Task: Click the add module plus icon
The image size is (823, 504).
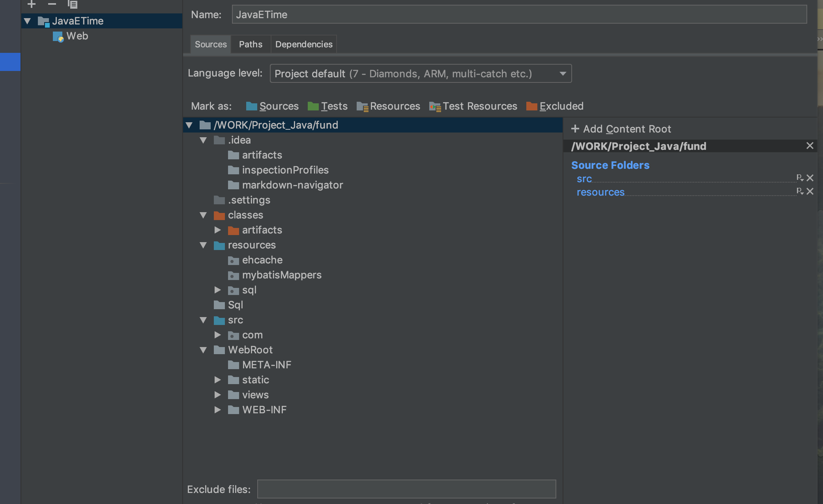Action: (32, 4)
